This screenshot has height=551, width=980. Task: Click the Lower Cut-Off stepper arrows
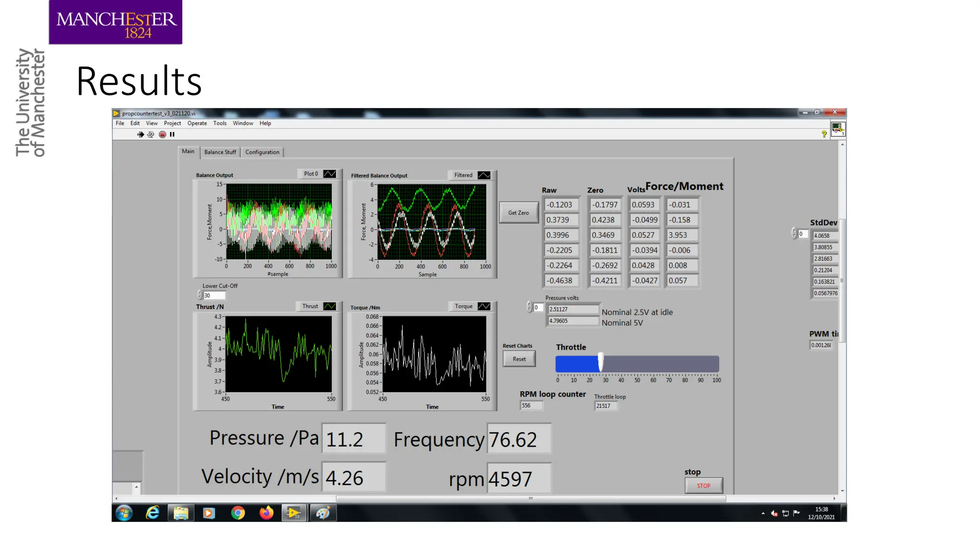tap(200, 295)
